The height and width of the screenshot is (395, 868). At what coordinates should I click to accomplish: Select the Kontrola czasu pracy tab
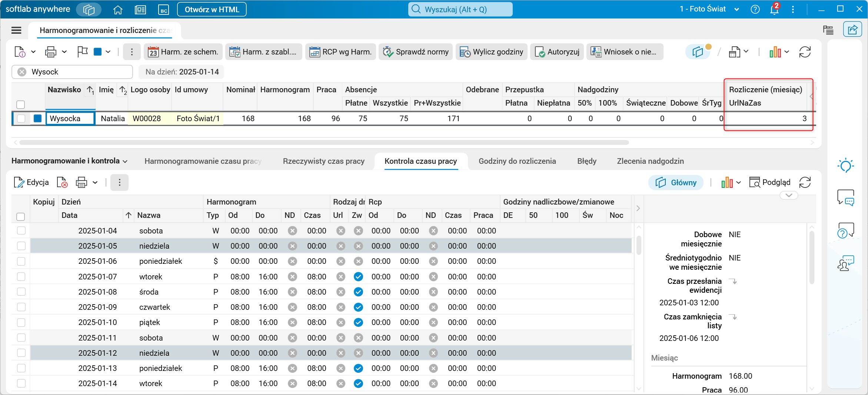[421, 161]
